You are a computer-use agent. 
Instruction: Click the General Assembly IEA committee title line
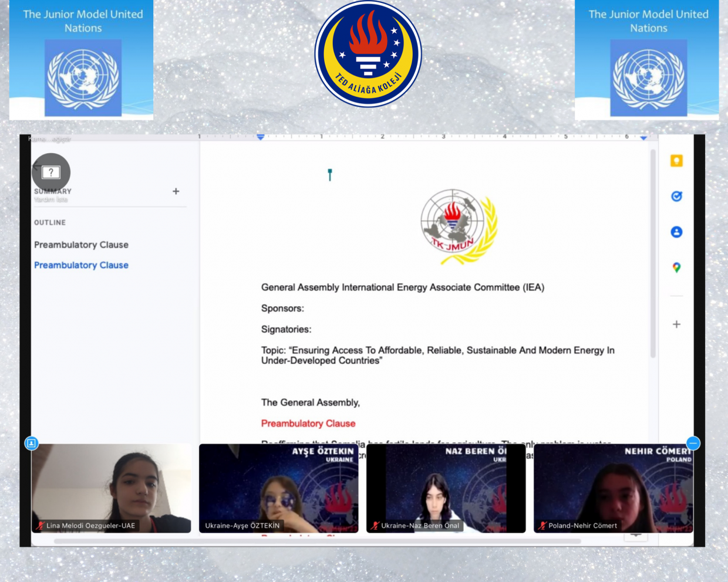point(403,287)
